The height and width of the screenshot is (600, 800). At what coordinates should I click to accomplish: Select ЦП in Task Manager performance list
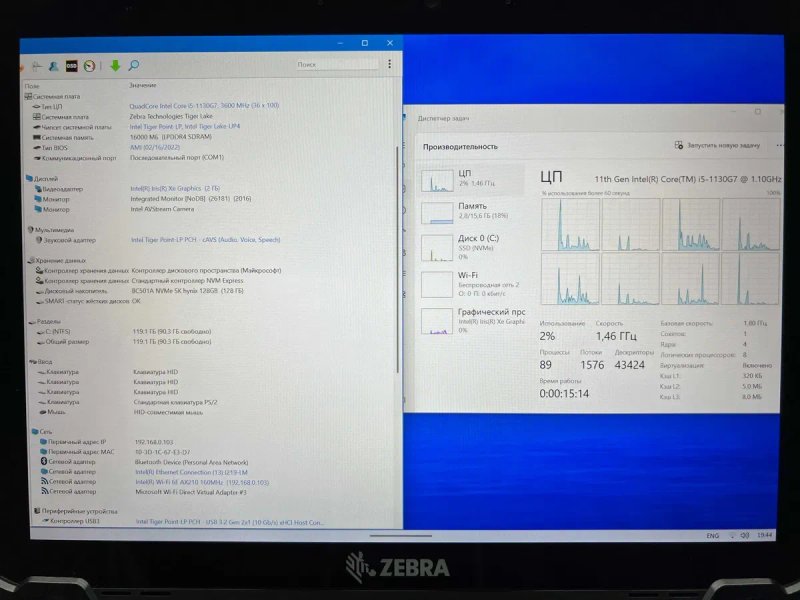471,179
